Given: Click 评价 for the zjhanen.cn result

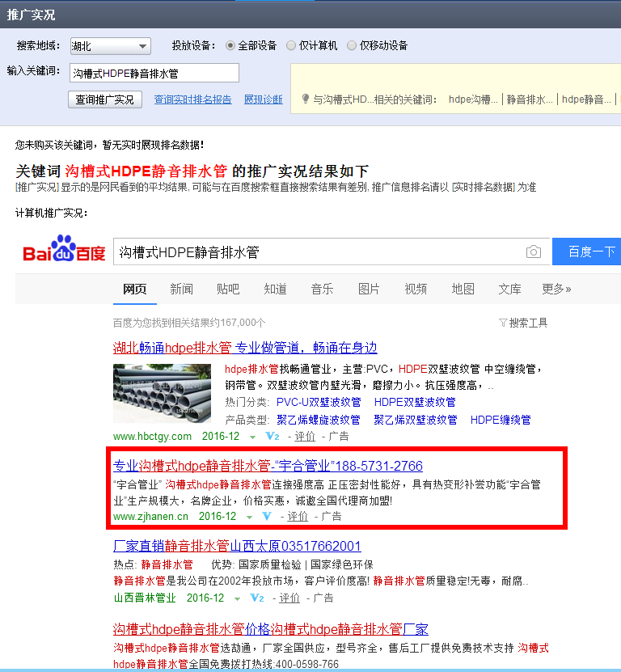Looking at the screenshot, I should [x=298, y=517].
